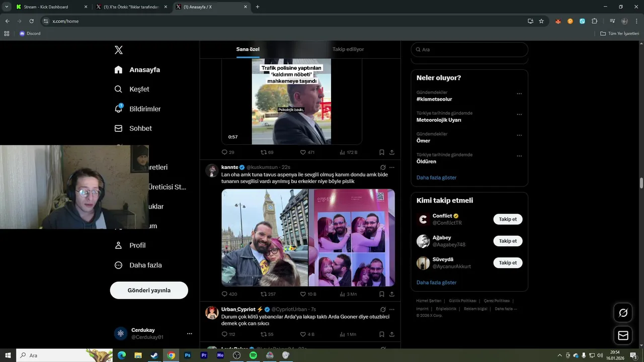
Task: Click the Windows Start button
Action: click(x=8, y=355)
